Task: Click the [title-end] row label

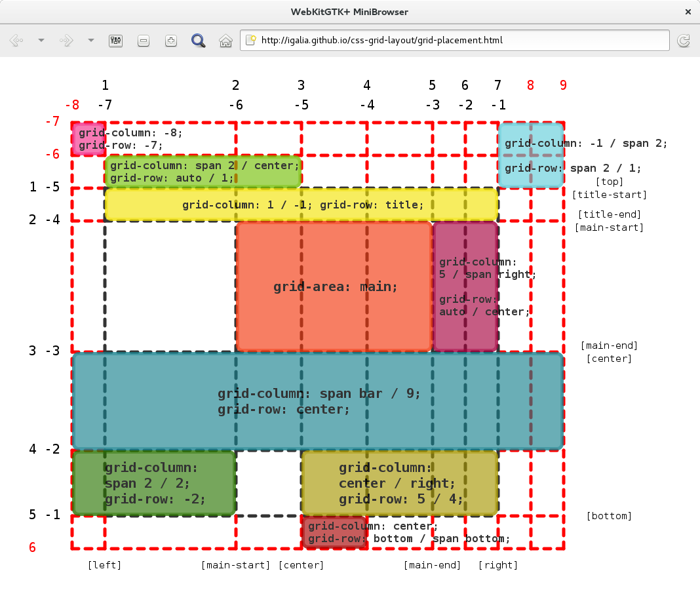Action: tap(610, 214)
